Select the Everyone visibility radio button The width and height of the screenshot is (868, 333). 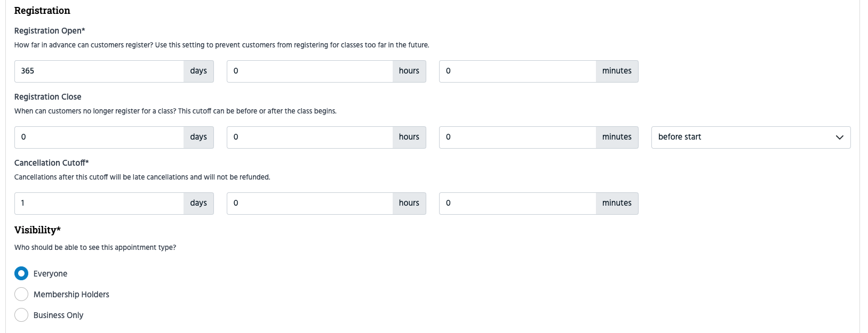(x=21, y=273)
